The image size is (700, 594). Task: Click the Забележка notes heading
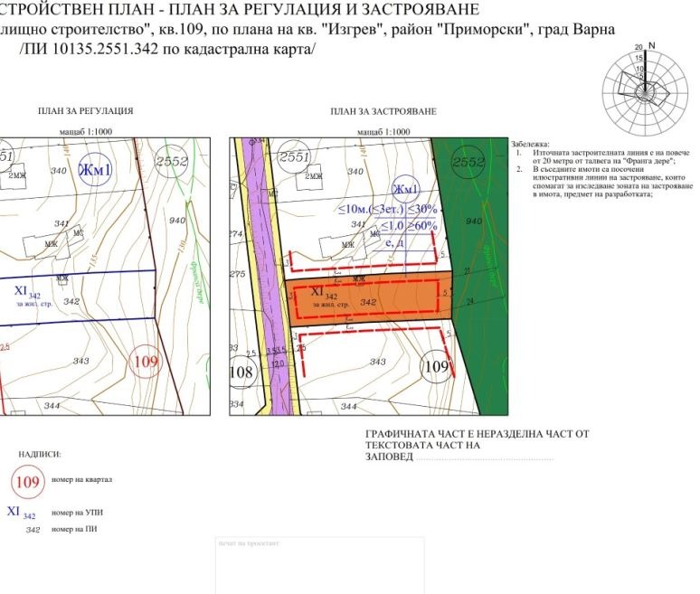(530, 145)
